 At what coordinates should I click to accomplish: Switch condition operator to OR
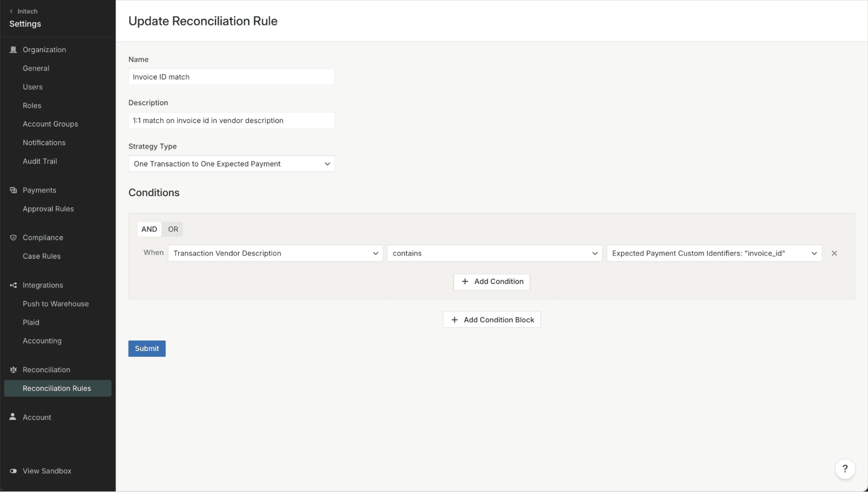(x=173, y=229)
